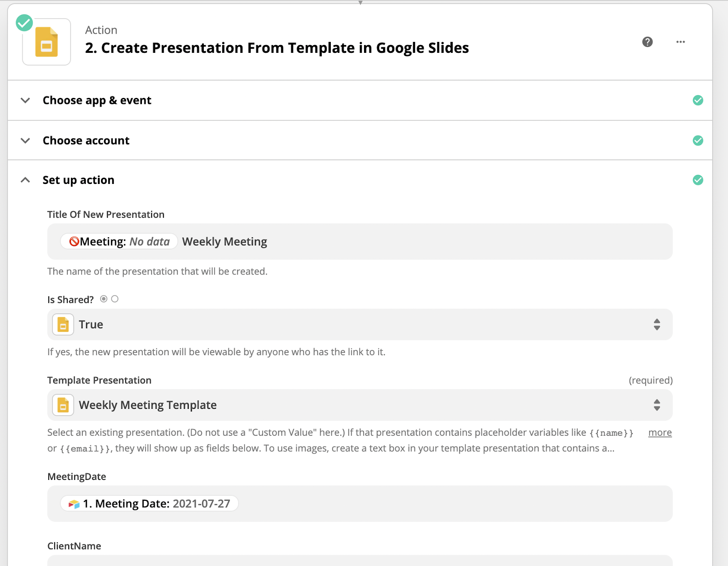Select the first Is Shared radio button

tap(104, 299)
